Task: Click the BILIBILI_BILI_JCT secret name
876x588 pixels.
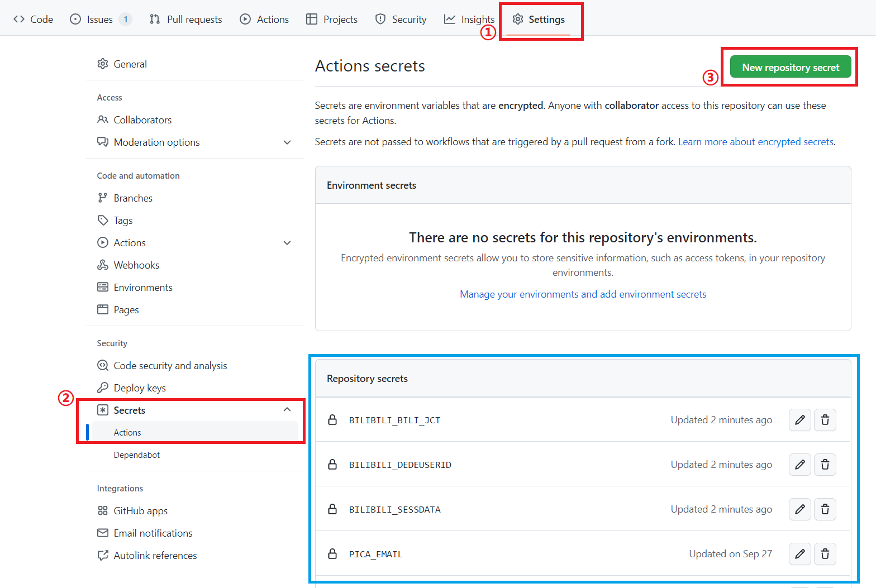Action: click(395, 420)
